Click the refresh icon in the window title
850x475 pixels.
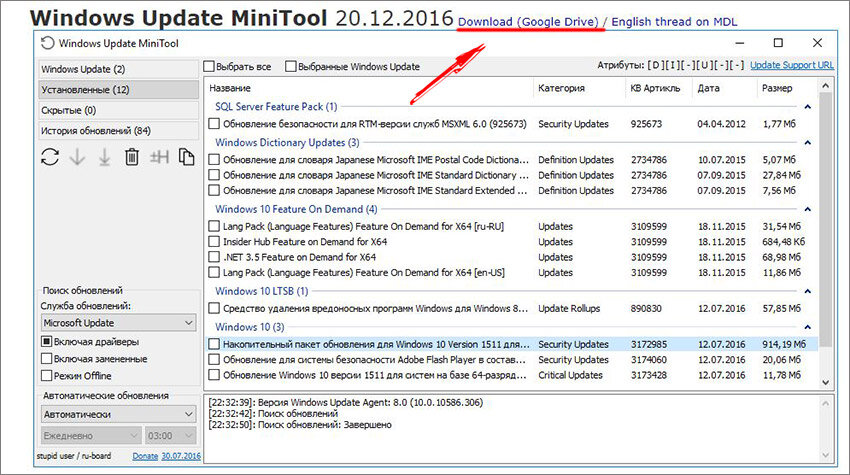48,43
